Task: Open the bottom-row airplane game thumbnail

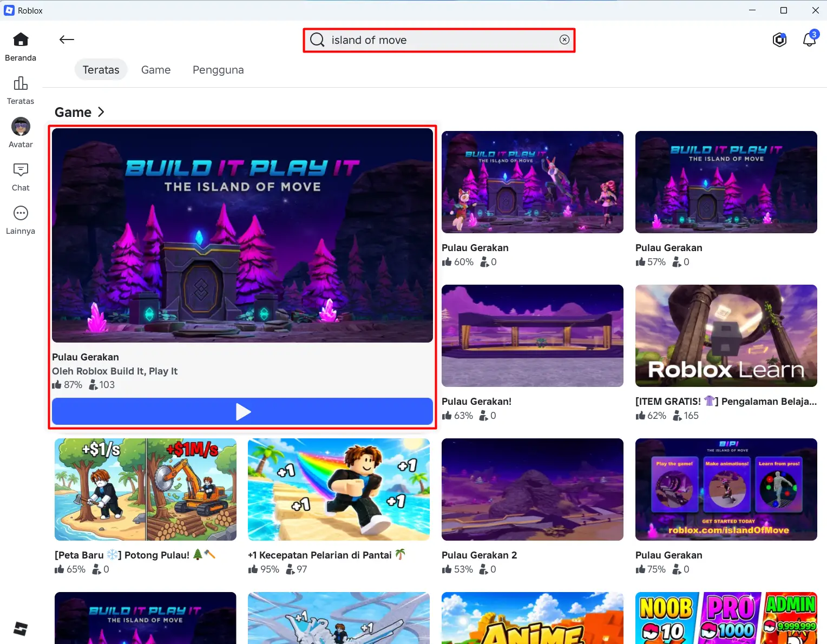Action: pos(339,618)
